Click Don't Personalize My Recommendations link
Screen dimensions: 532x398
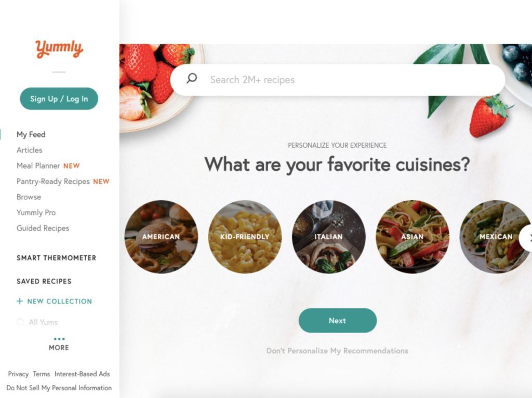(337, 351)
